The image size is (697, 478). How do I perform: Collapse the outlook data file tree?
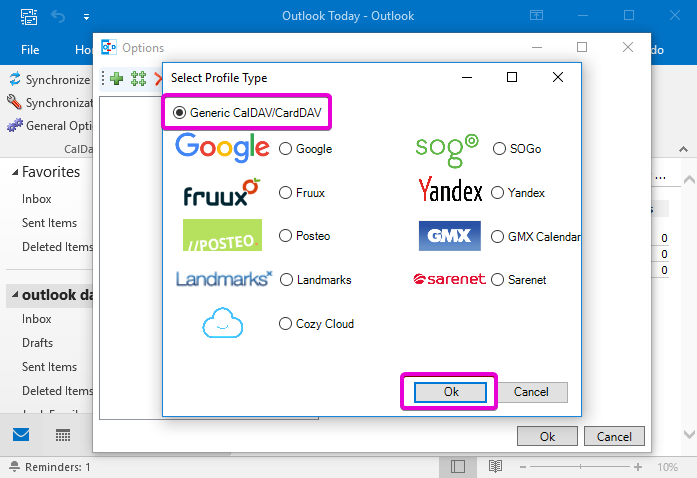tap(15, 294)
